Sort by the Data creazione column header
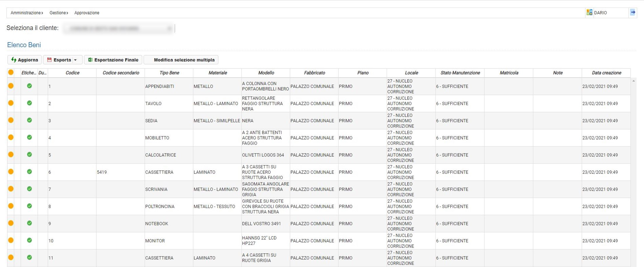Screen dimensions: 644x267 point(606,73)
